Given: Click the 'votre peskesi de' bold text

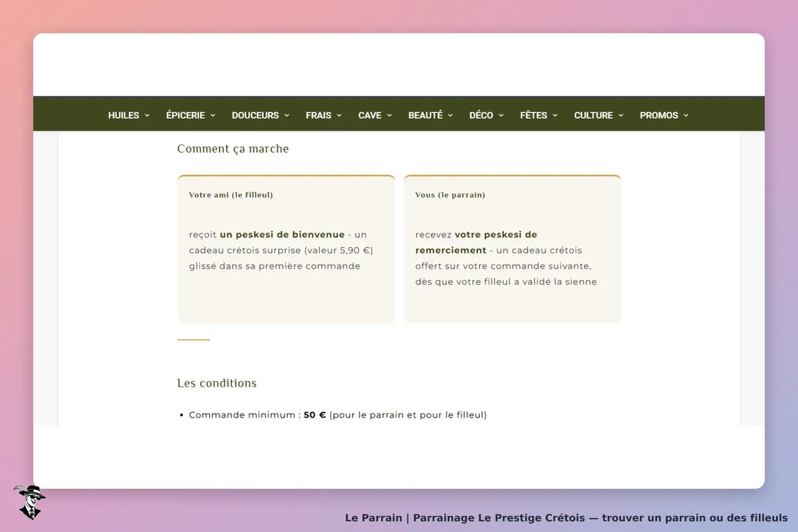Looking at the screenshot, I should [496, 235].
